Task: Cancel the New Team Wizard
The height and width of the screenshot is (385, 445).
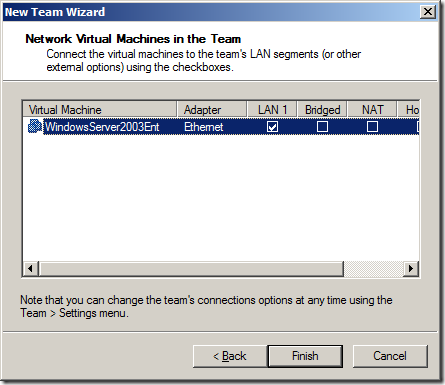Action: tap(390, 356)
